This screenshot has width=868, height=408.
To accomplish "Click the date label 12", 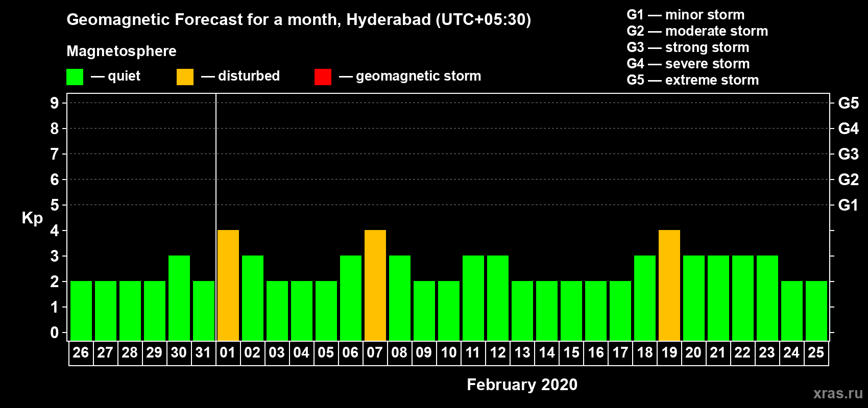I will pos(498,352).
